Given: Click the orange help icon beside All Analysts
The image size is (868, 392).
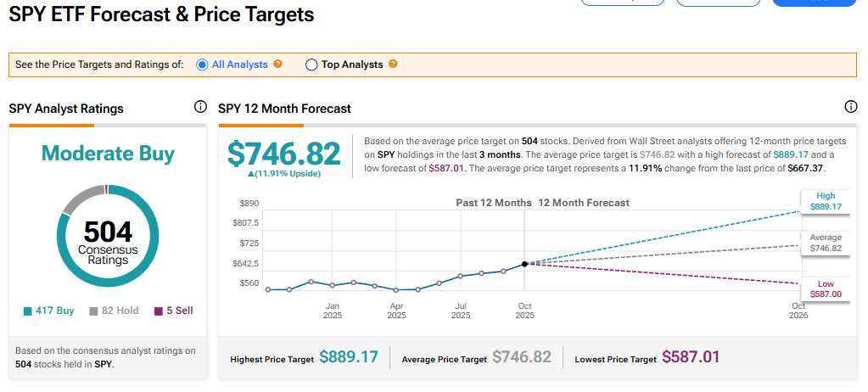Looking at the screenshot, I should [x=277, y=64].
